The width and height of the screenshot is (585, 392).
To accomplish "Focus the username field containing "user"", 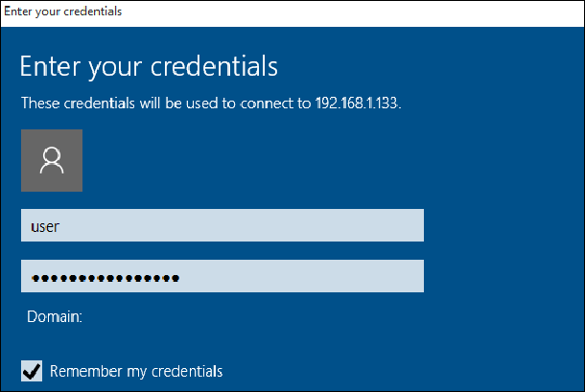I will (222, 226).
